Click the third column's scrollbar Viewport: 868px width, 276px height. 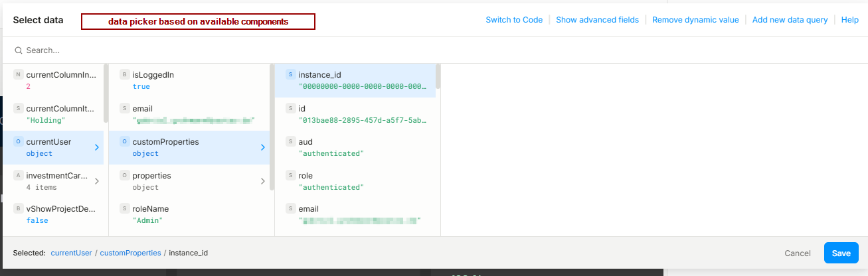tap(438, 76)
